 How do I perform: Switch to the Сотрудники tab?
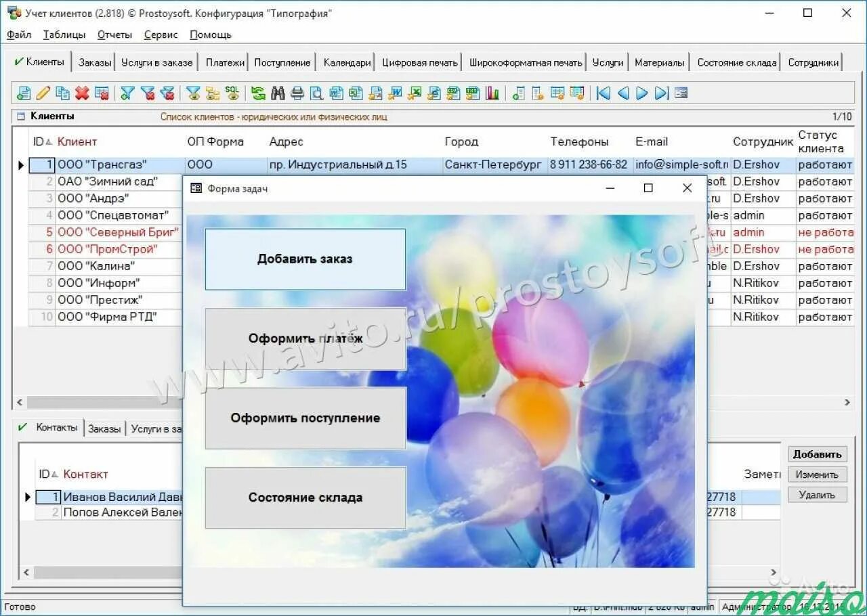813,62
